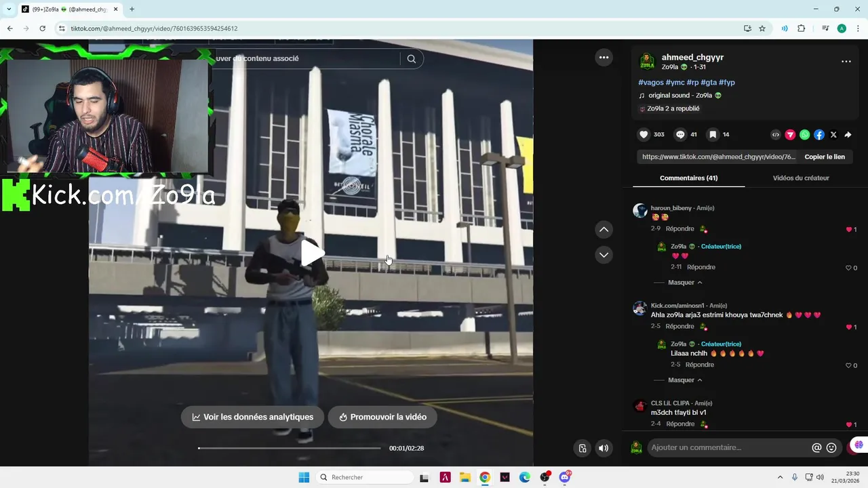Insert a mention with the @ icon
Screen dimensions: 868x488
tap(816, 447)
